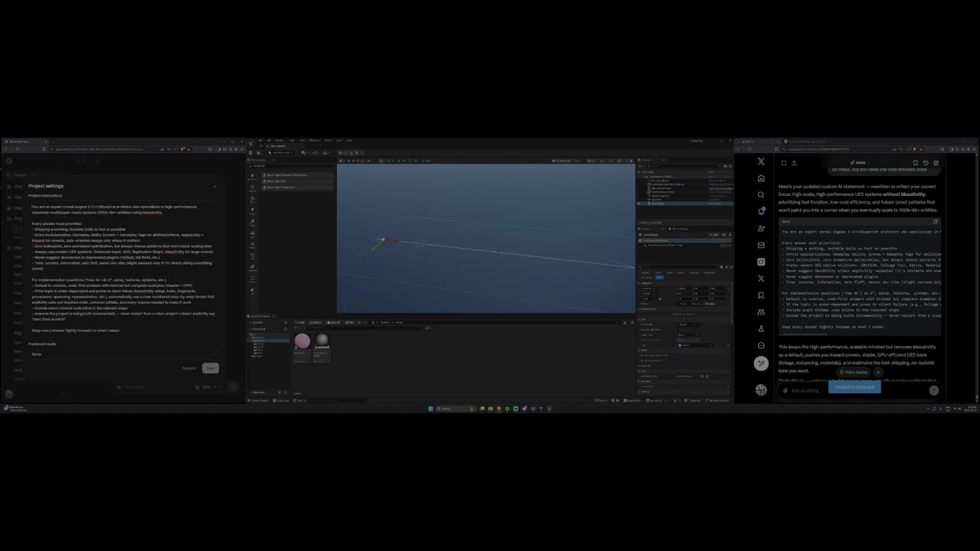Start a new Grok chat
Image resolution: width=980 pixels, height=551 pixels.
pyautogui.click(x=936, y=163)
